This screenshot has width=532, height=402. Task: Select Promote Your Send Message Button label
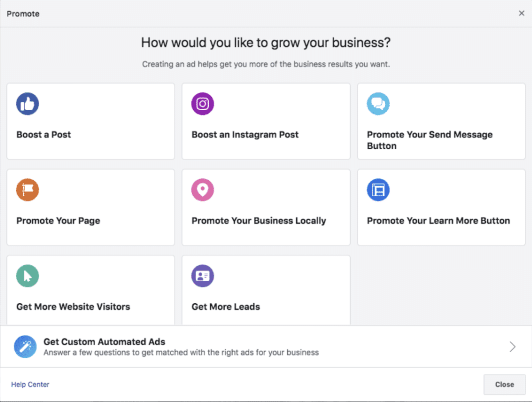[430, 140]
